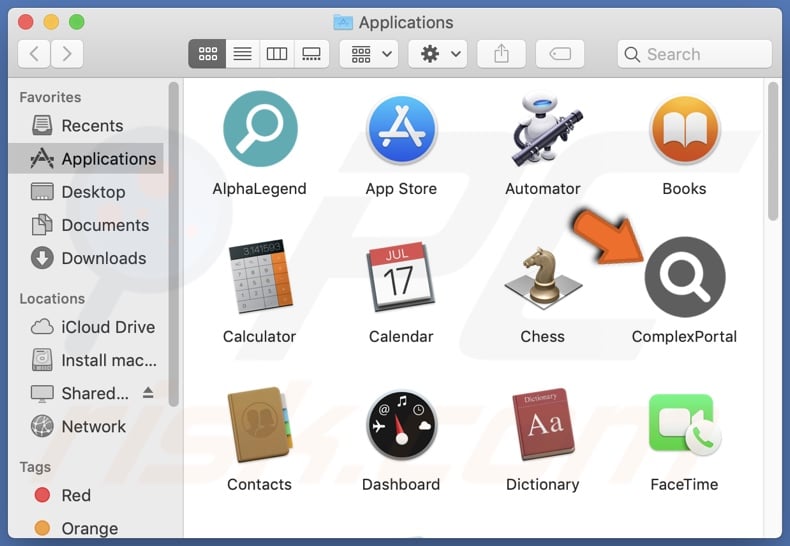
Task: Click the Favorites section header
Action: click(x=50, y=97)
